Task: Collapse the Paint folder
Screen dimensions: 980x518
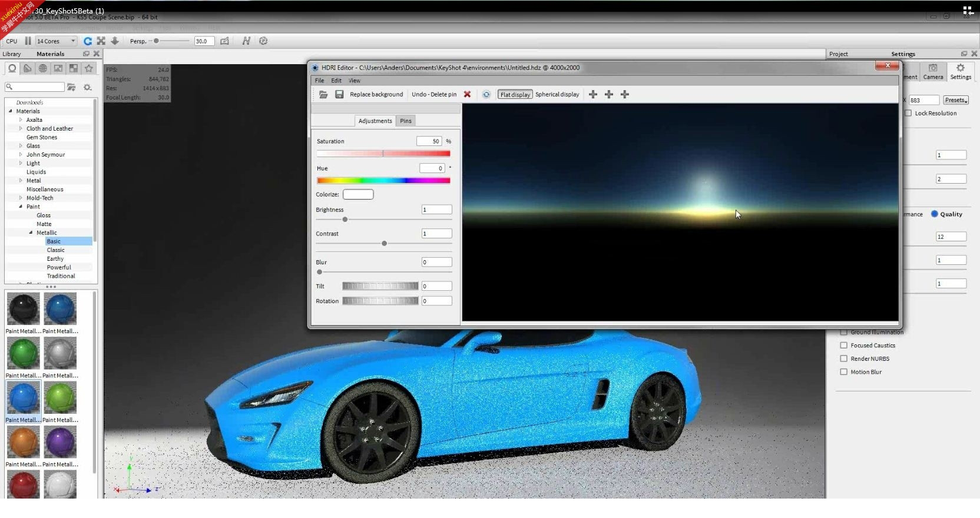Action: (x=21, y=207)
